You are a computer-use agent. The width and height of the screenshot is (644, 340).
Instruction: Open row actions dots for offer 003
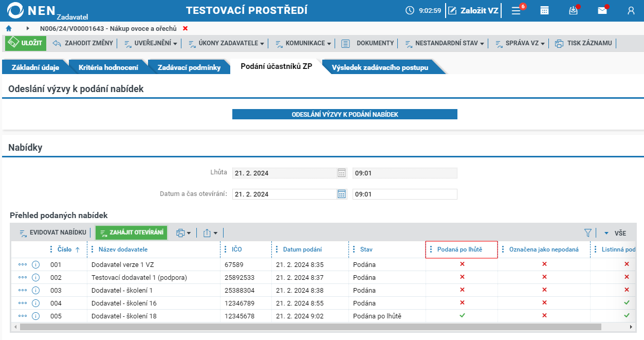tap(23, 290)
